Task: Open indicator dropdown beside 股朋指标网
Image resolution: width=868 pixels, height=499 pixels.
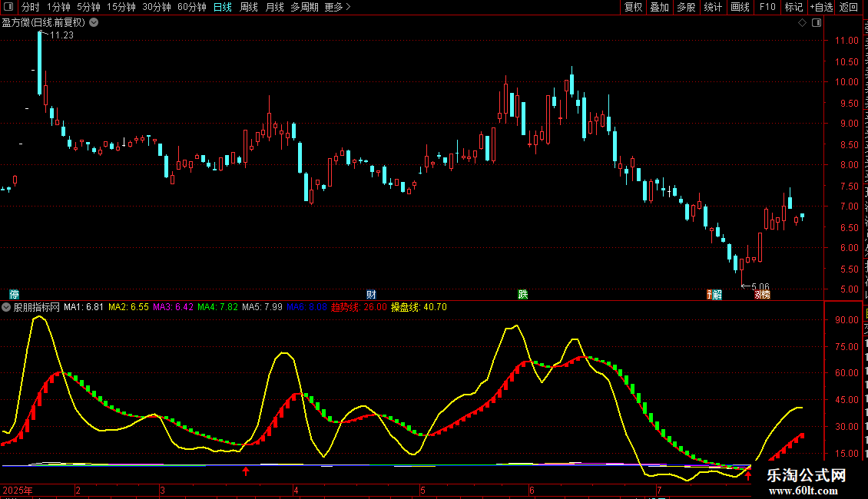Action: [x=6, y=307]
